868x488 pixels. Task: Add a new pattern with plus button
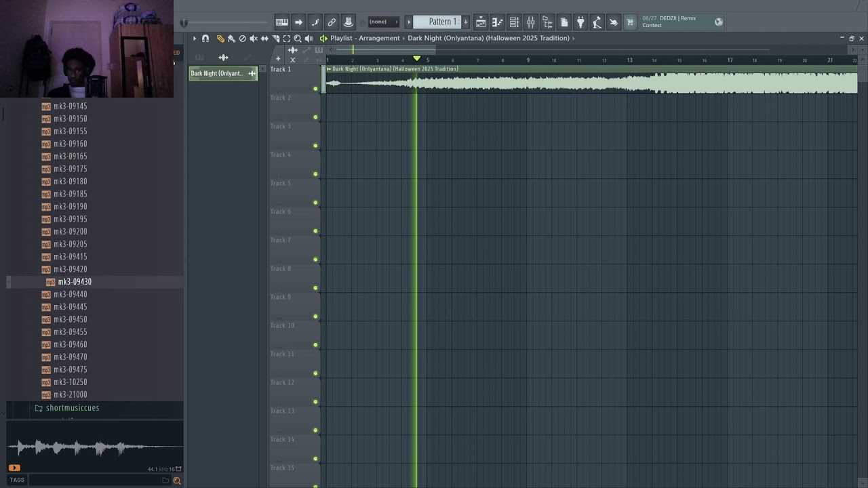pyautogui.click(x=465, y=22)
